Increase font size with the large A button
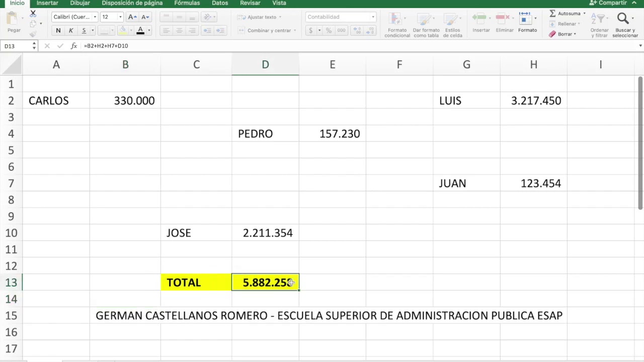 [132, 17]
